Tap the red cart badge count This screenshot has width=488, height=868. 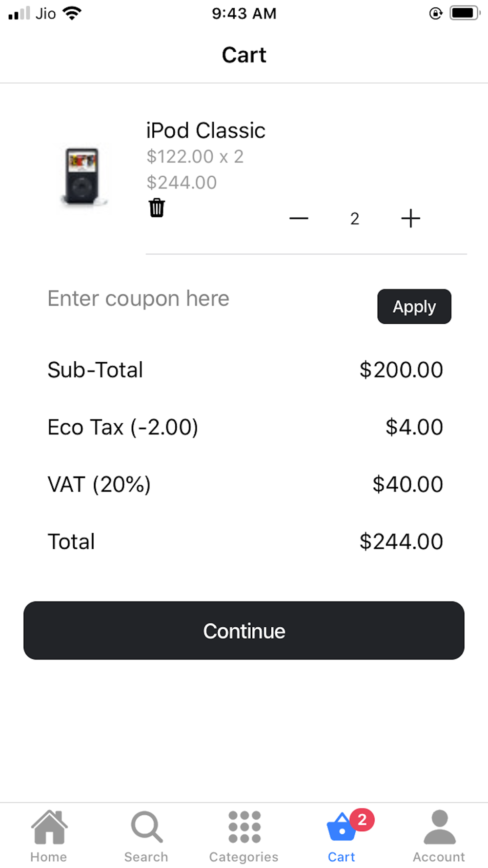[362, 820]
